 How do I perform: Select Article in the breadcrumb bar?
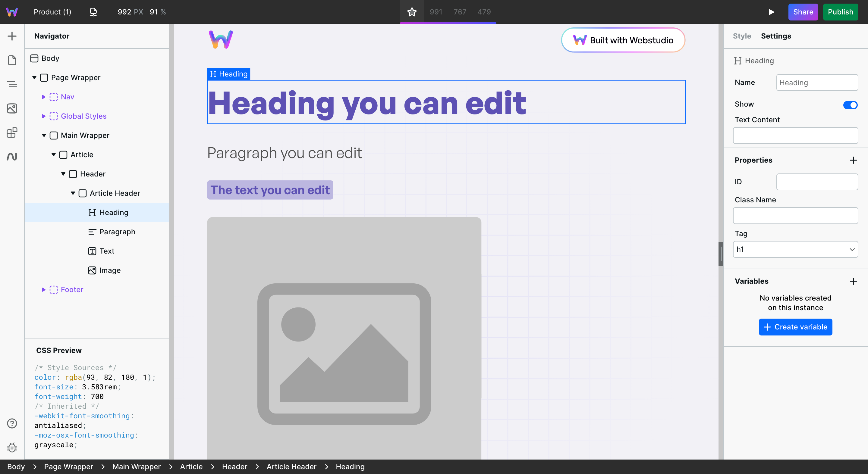click(191, 466)
